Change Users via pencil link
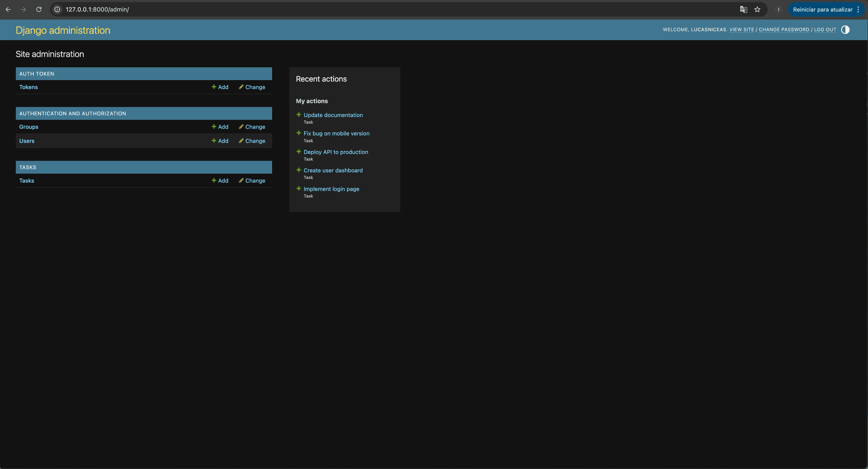This screenshot has height=469, width=868. (x=252, y=141)
